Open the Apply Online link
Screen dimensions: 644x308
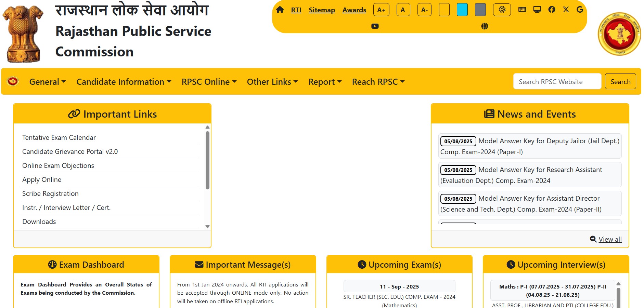pyautogui.click(x=42, y=179)
